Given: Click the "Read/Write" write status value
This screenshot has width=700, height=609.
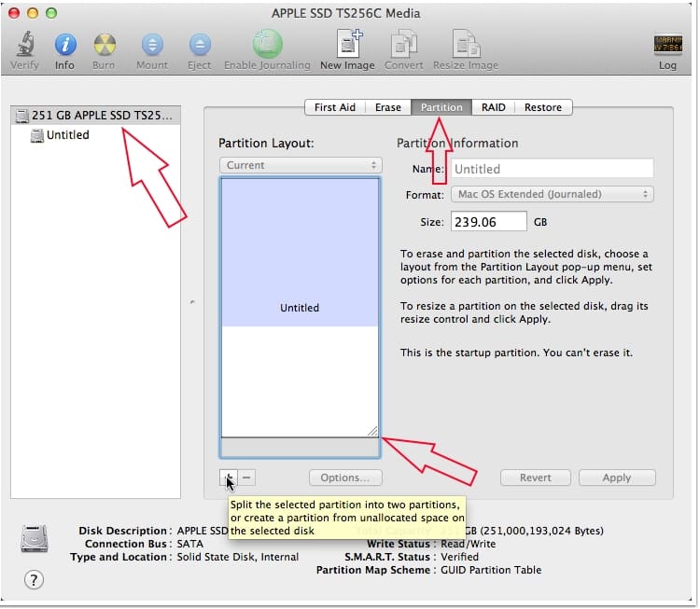Looking at the screenshot, I should pos(468,544).
